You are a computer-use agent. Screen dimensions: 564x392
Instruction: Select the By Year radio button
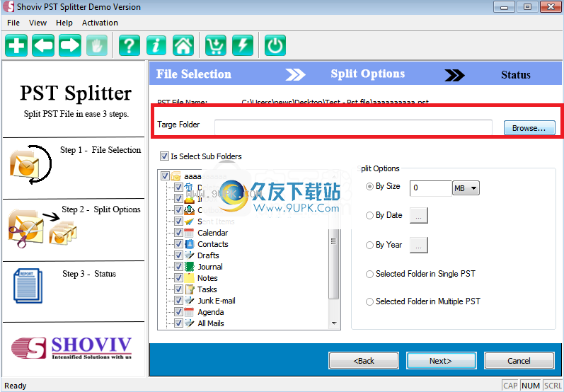pyautogui.click(x=369, y=246)
